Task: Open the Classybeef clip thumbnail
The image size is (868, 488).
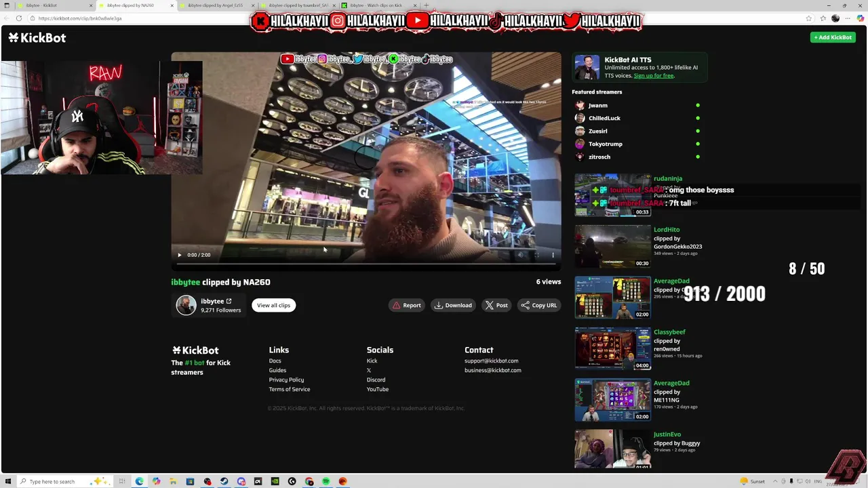Action: pos(612,348)
